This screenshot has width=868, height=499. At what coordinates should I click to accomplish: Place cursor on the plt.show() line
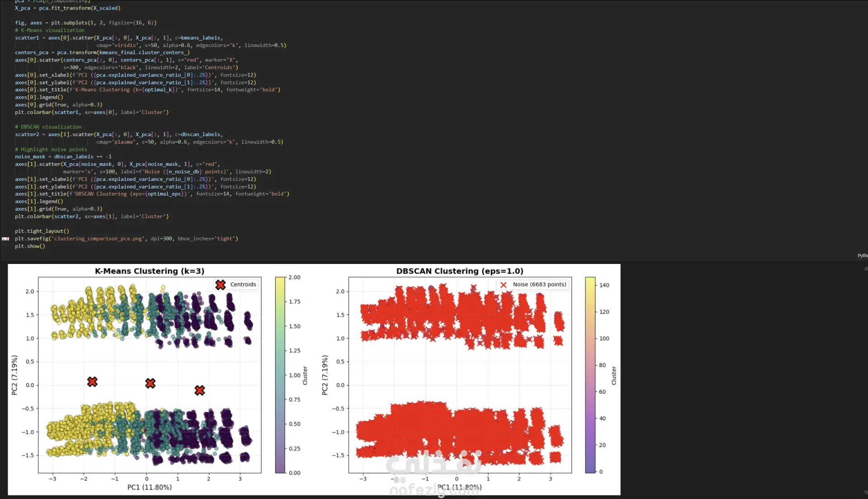30,246
